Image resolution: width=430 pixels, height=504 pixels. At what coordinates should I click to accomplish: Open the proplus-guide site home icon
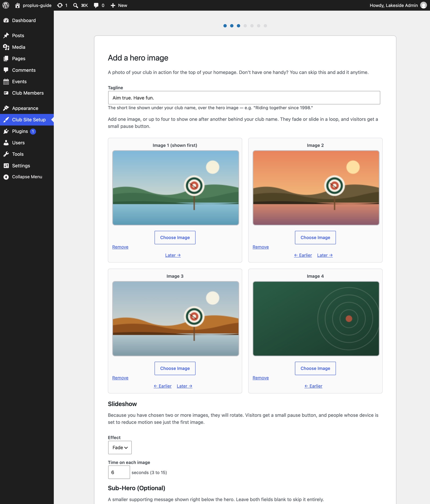[x=17, y=5]
